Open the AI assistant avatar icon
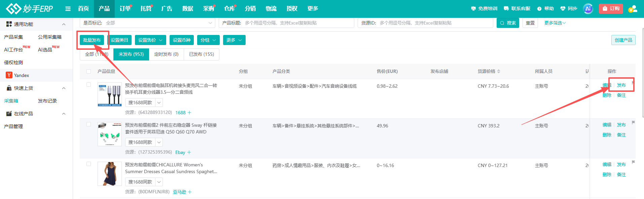 pos(588,9)
